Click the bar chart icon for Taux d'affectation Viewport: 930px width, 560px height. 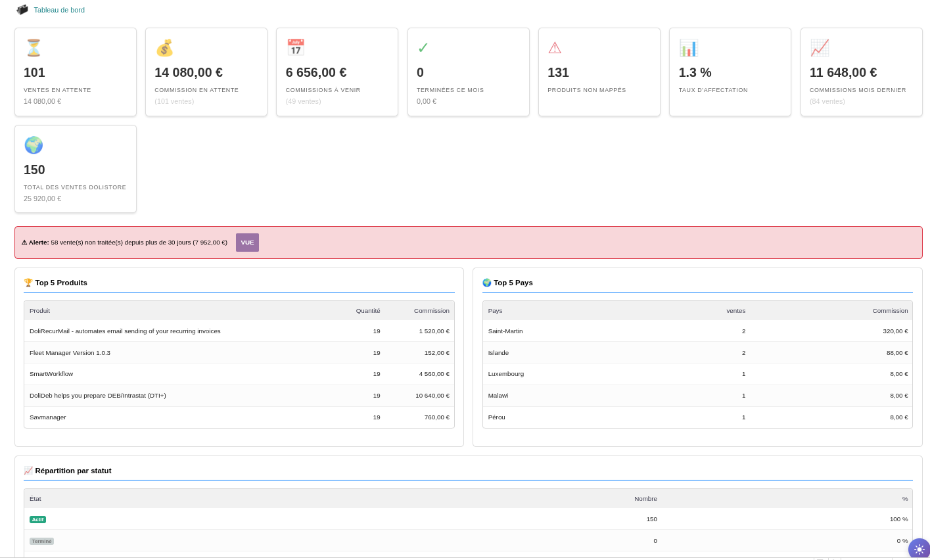[x=688, y=48]
